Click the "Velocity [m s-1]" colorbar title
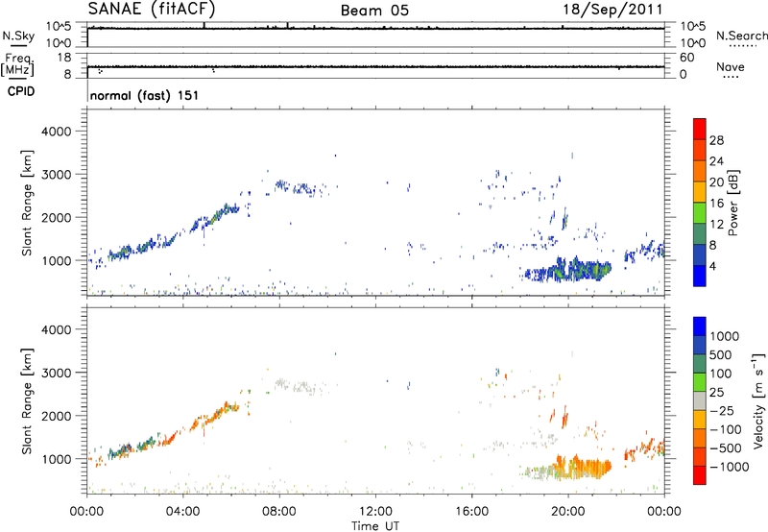Viewport: 768px width, 532px height. (x=758, y=400)
